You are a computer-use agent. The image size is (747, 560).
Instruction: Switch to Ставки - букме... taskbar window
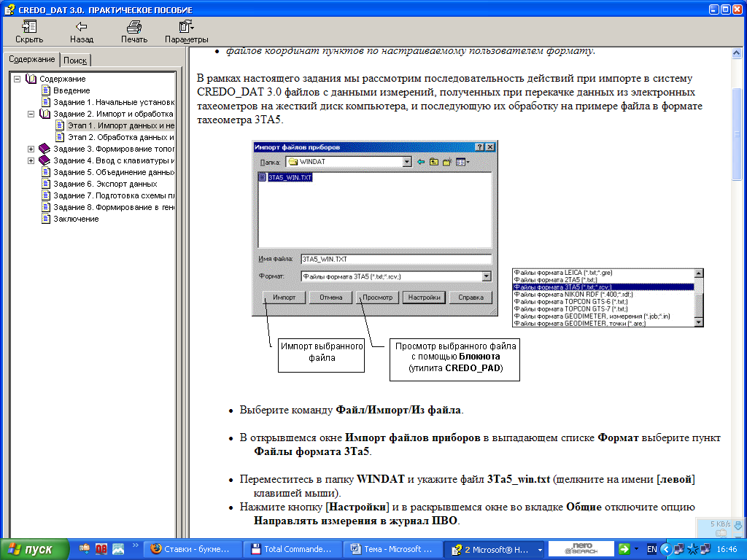point(193,549)
